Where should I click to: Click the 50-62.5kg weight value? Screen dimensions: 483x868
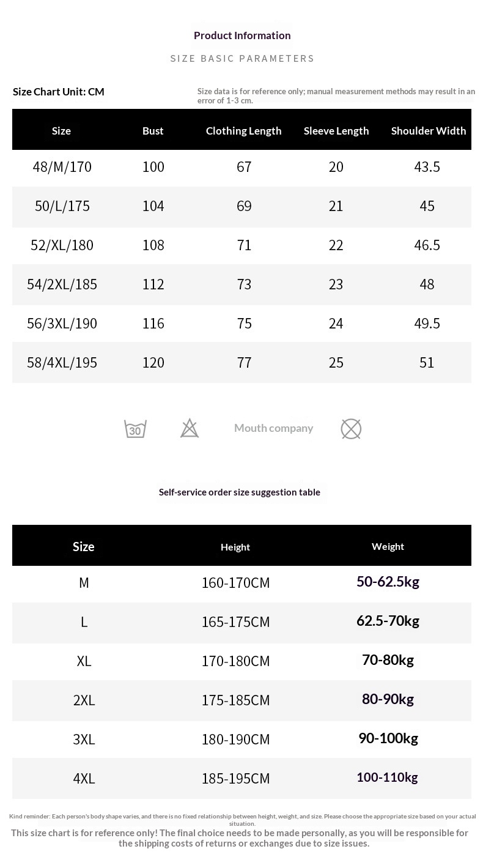click(388, 582)
